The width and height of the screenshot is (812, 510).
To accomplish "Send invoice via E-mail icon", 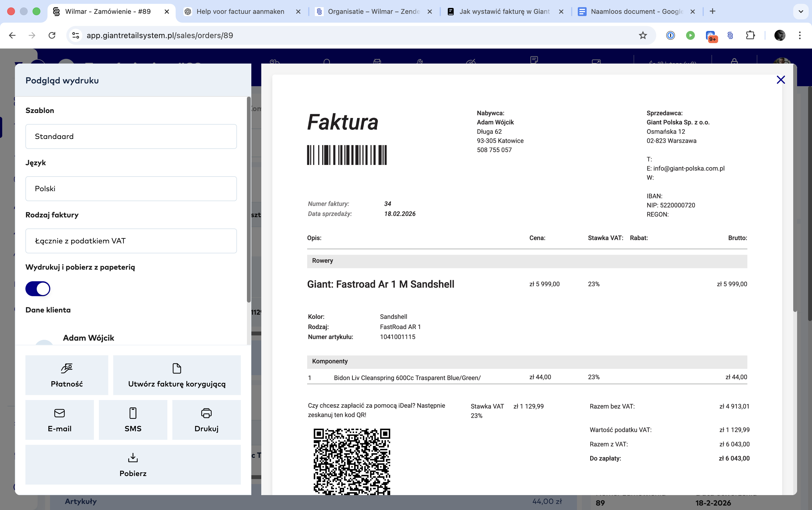I will coord(59,413).
